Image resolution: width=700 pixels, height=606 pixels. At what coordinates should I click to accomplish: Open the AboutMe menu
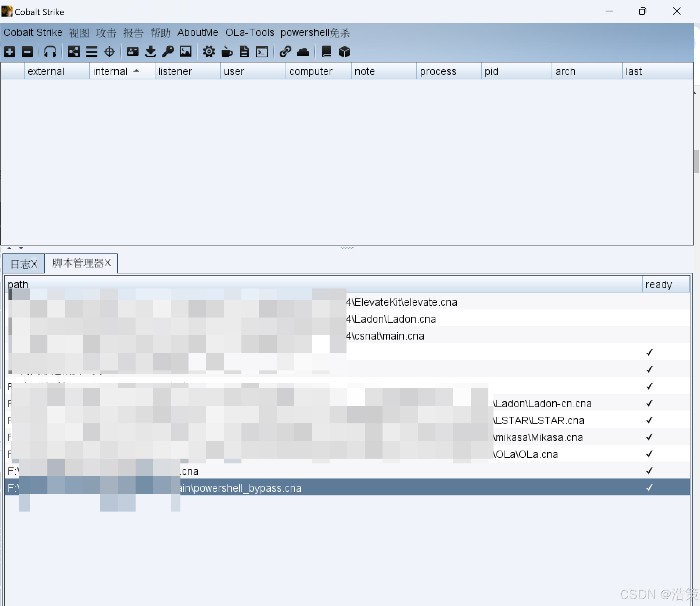198,33
